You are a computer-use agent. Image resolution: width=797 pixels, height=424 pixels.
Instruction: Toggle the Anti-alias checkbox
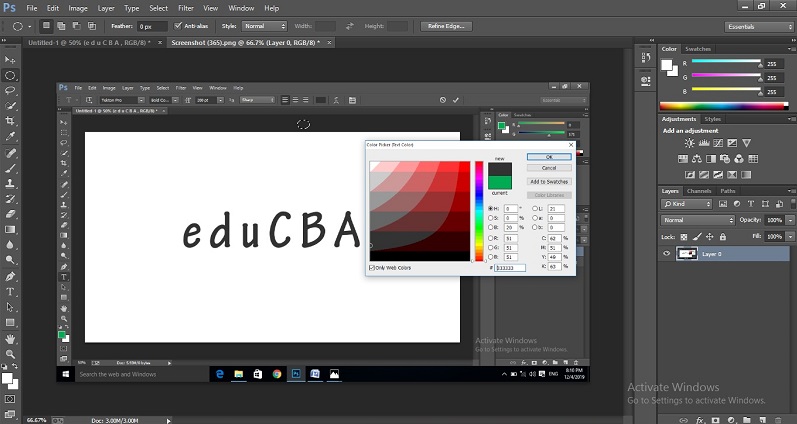[178, 26]
